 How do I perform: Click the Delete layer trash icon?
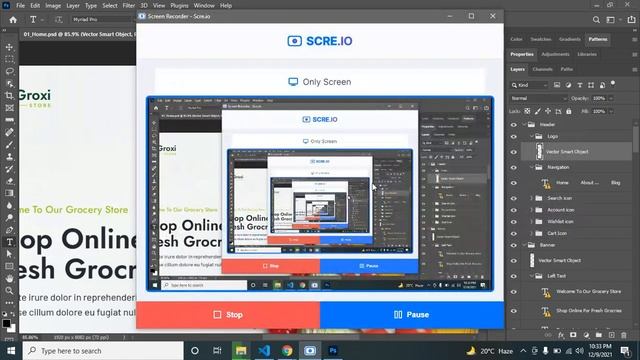(x=624, y=335)
